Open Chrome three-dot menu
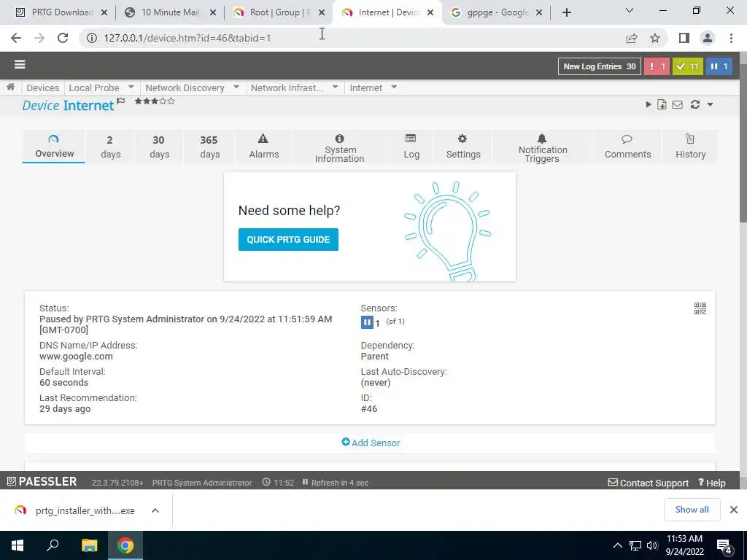Screen dimensions: 747x560 pyautogui.click(x=731, y=38)
